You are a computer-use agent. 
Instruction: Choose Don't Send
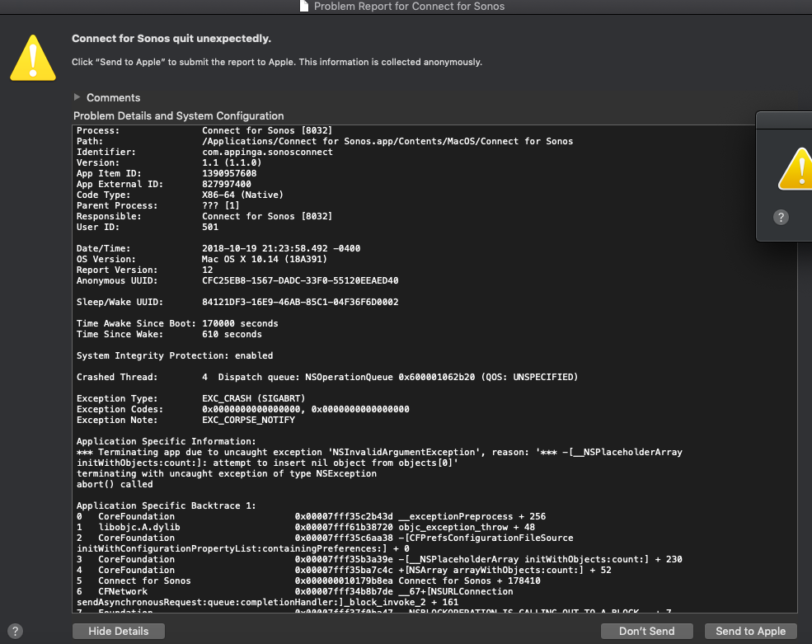tap(647, 631)
